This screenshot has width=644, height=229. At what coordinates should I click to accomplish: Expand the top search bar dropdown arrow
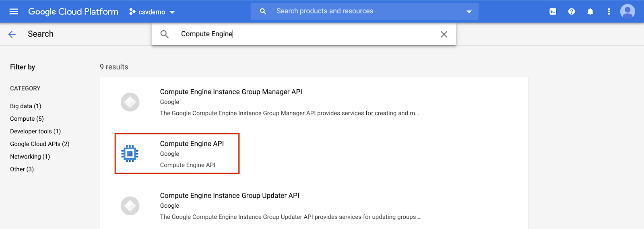click(x=469, y=12)
